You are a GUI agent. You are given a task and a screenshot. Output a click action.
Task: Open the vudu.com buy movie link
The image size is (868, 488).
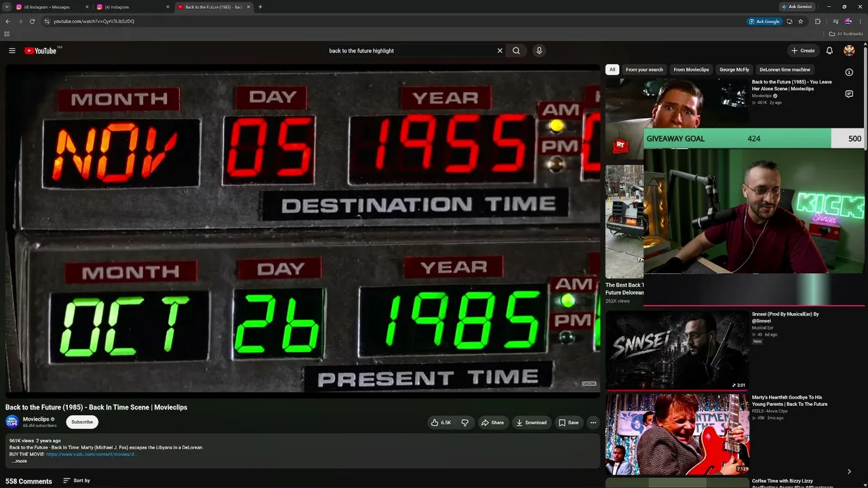(92, 454)
